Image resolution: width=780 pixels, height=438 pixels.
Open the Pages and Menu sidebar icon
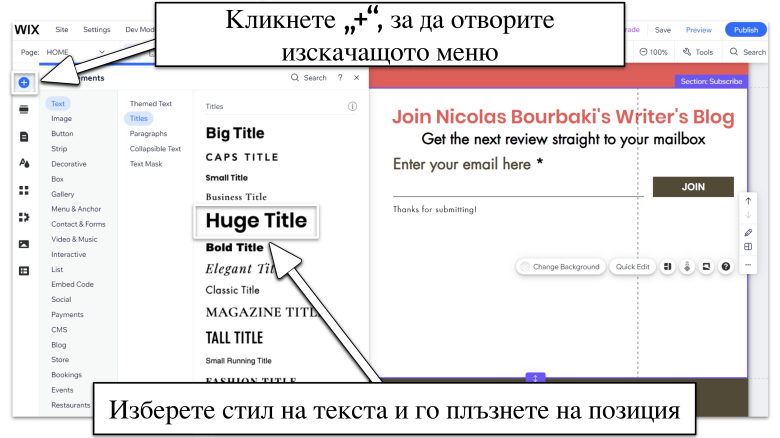[24, 136]
